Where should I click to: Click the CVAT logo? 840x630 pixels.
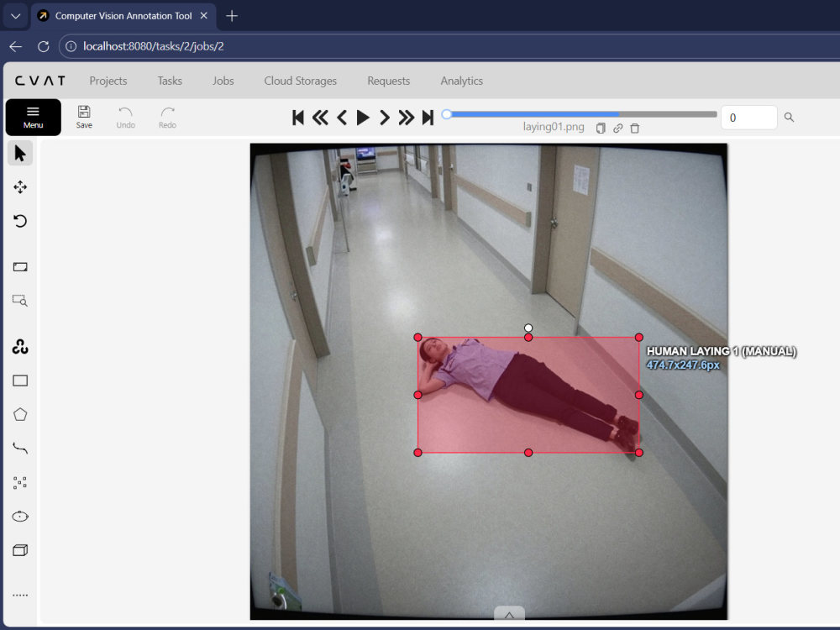[x=40, y=81]
